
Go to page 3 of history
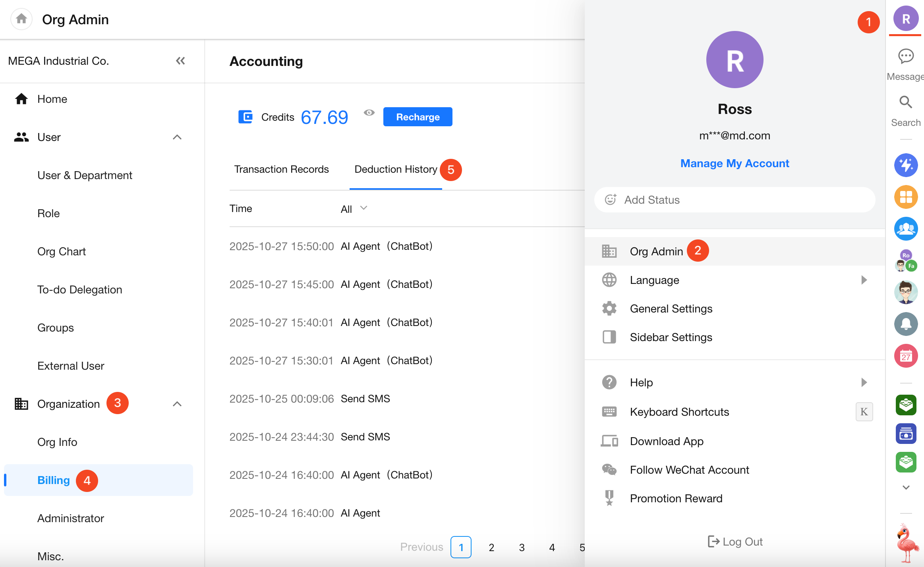522,548
